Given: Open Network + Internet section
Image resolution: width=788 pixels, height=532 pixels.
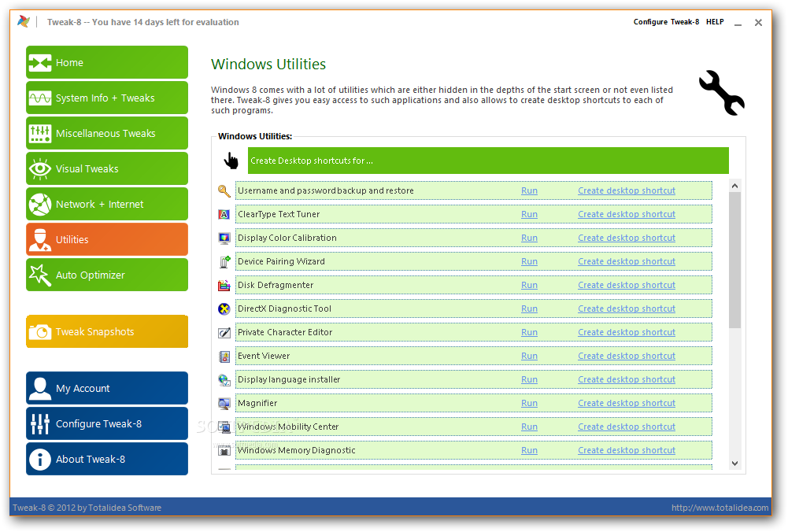Looking at the screenshot, I should tap(107, 204).
